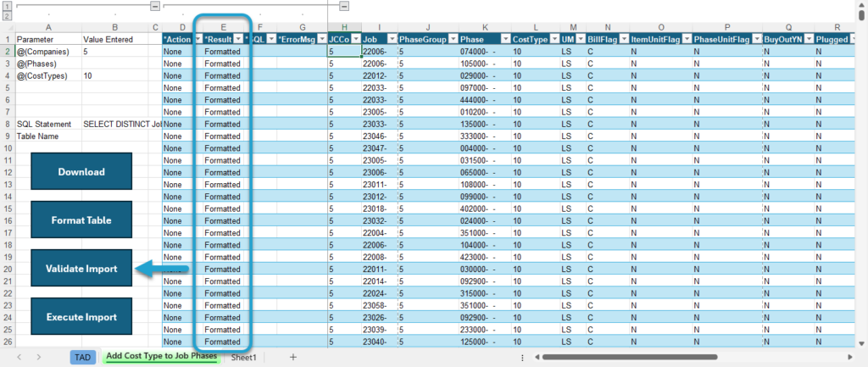Click the @(Companies) cell
868x367 pixels.
[48, 52]
